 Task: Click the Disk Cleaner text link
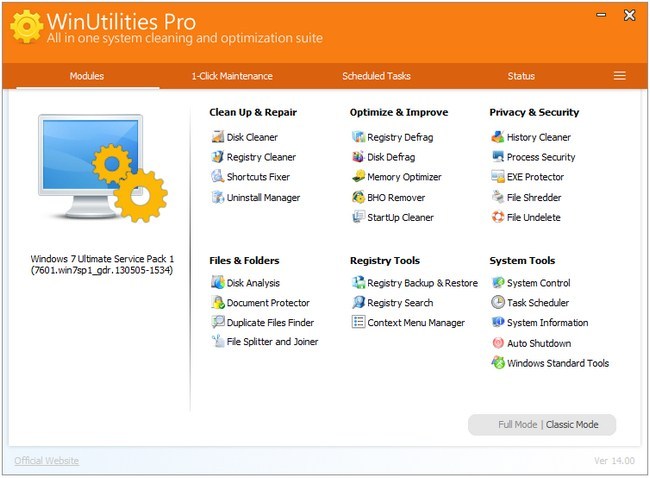252,137
